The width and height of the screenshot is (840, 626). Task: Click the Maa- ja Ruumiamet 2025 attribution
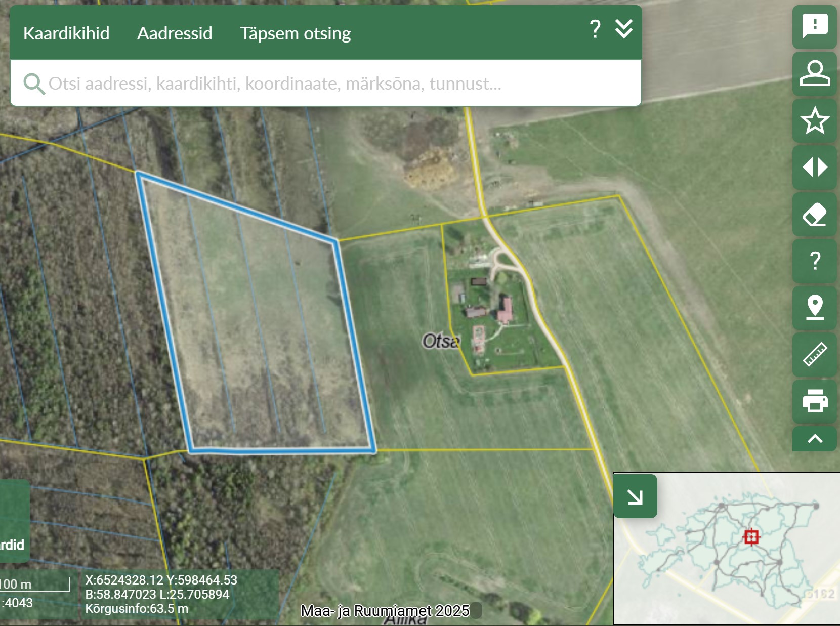click(385, 611)
